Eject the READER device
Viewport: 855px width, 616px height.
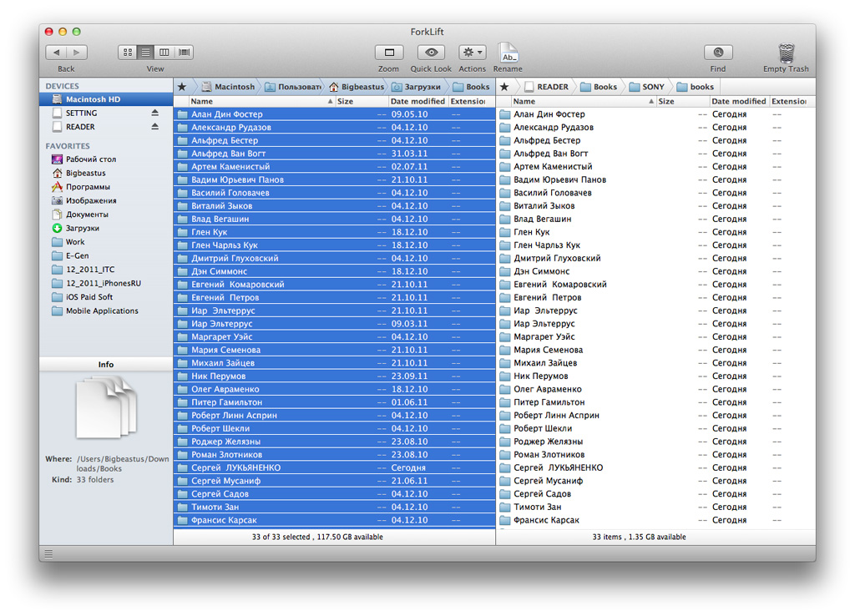(x=154, y=127)
